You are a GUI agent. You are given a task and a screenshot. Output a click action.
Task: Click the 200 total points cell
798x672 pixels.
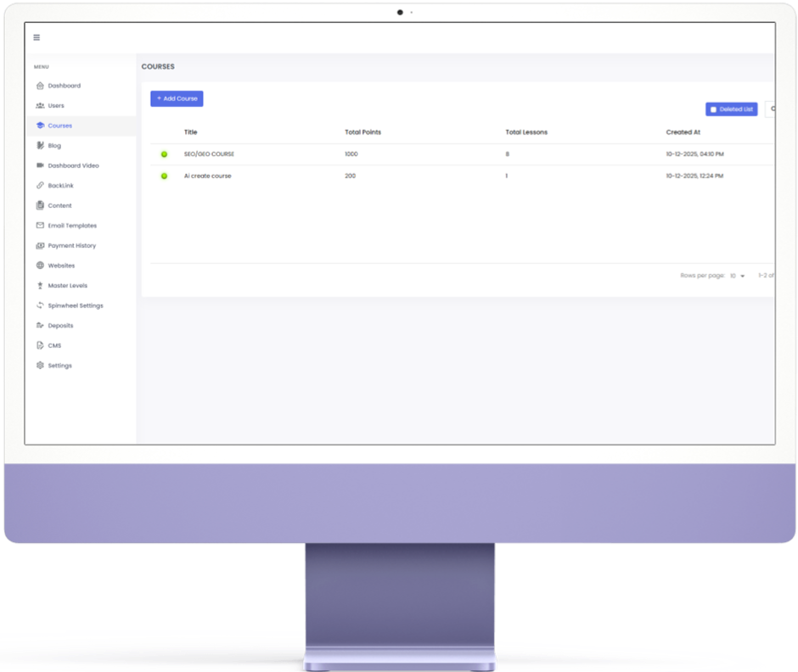[350, 176]
